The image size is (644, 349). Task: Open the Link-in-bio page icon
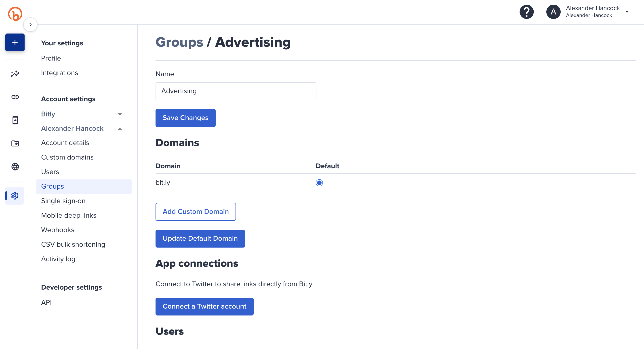point(15,120)
